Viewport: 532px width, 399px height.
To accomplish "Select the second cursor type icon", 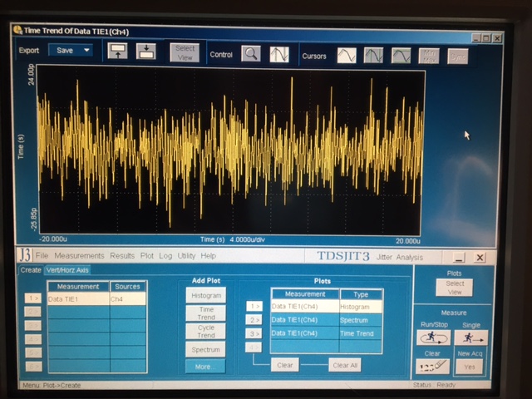I will 373,55.
